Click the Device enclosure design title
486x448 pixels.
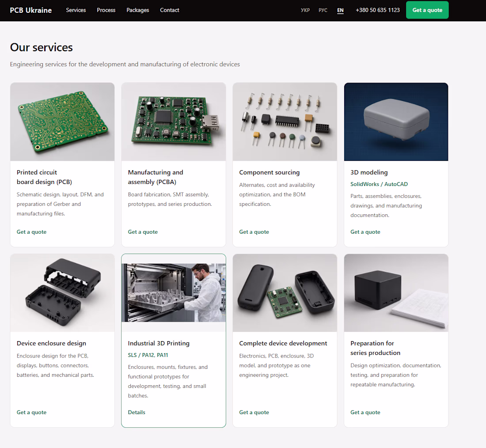(x=51, y=343)
